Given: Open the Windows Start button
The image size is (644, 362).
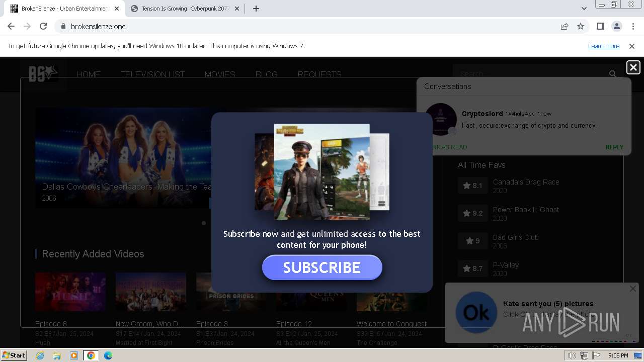Looking at the screenshot, I should pyautogui.click(x=14, y=355).
